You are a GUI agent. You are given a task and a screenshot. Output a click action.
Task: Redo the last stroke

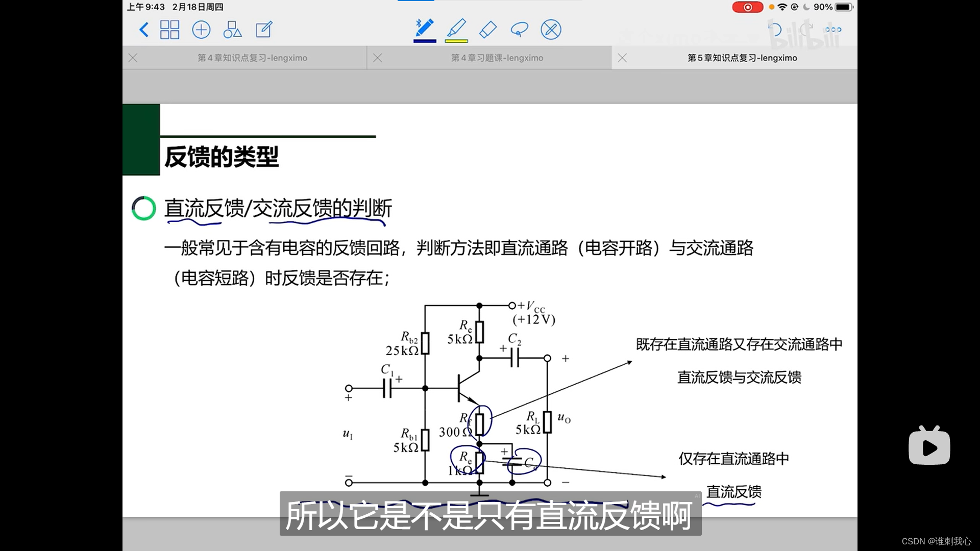[805, 30]
